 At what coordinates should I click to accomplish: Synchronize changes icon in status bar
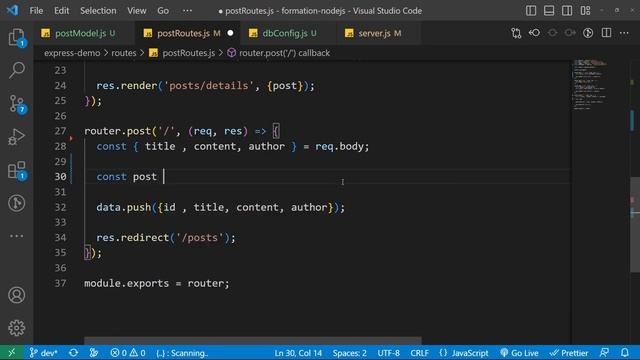tap(73, 353)
